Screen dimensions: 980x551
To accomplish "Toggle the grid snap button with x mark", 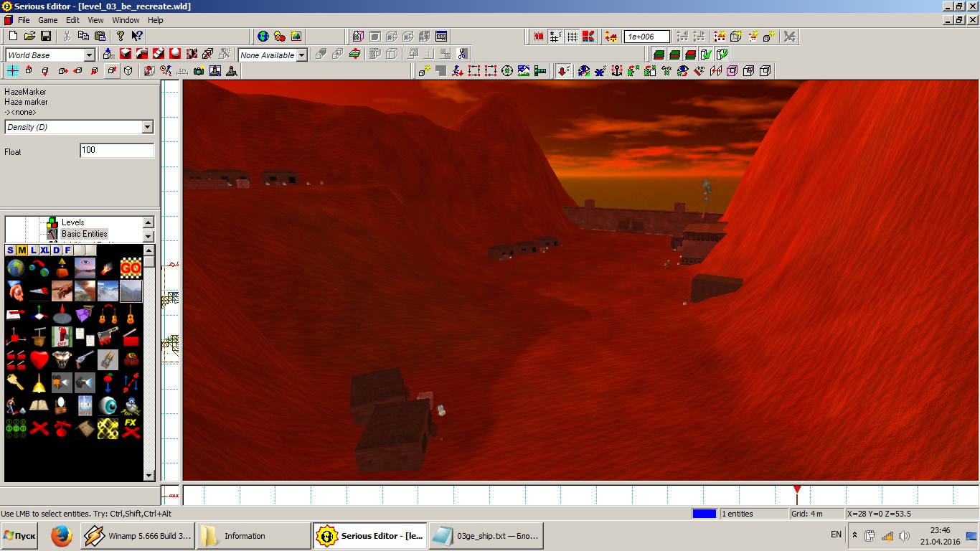I will (x=555, y=36).
